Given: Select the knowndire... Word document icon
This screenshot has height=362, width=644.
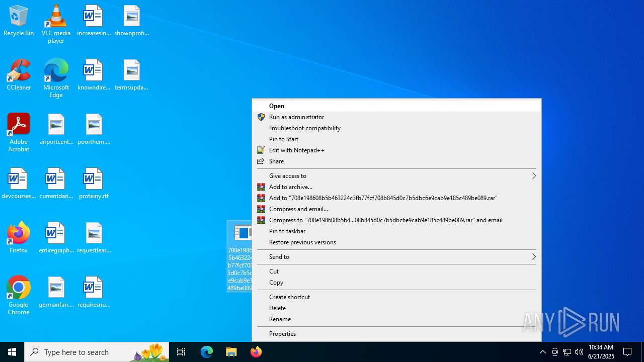Looking at the screenshot, I should tap(94, 75).
